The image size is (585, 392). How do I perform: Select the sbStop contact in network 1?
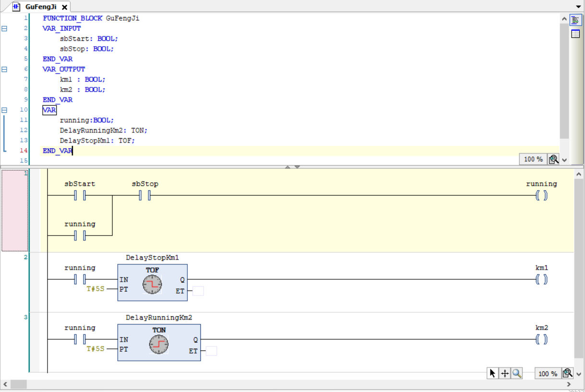pyautogui.click(x=145, y=196)
